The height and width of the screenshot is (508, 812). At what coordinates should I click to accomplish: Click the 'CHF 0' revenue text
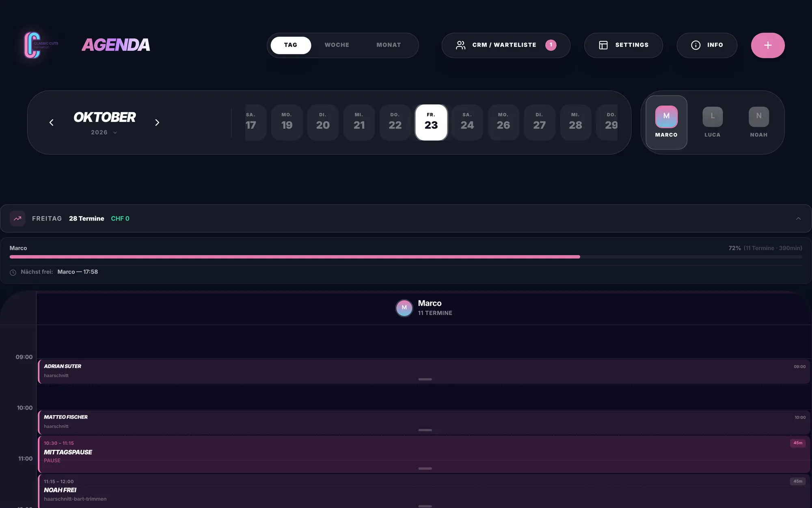pos(120,219)
